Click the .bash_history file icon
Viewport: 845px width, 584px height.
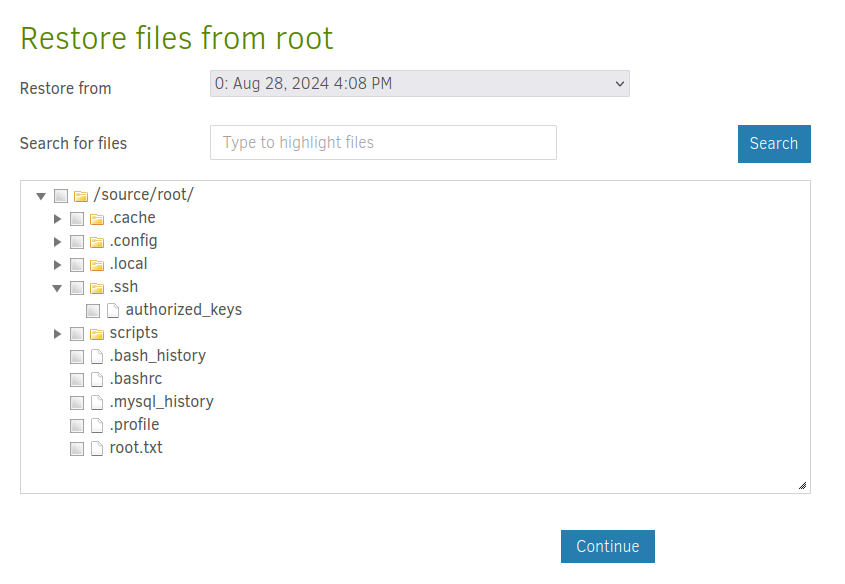97,357
